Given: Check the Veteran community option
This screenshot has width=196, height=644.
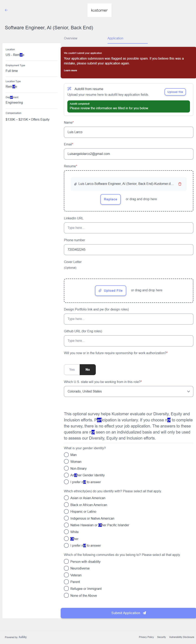Looking at the screenshot, I should [66, 575].
